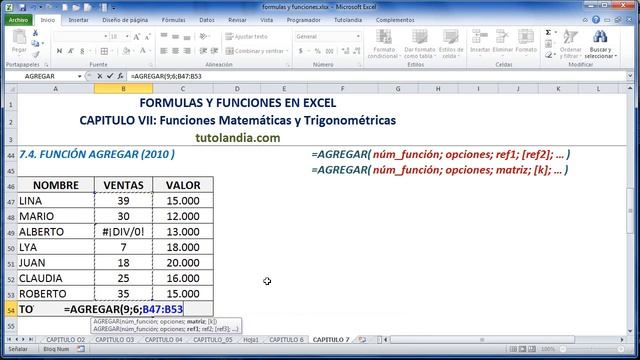640x360 pixels.
Task: Open Dar formato como tabla menu
Action: coord(419,44)
